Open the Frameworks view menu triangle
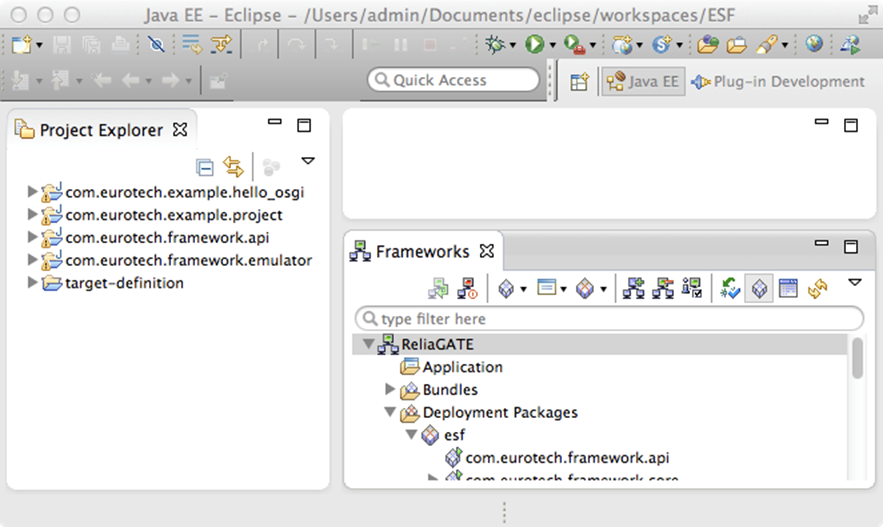 coord(855,283)
